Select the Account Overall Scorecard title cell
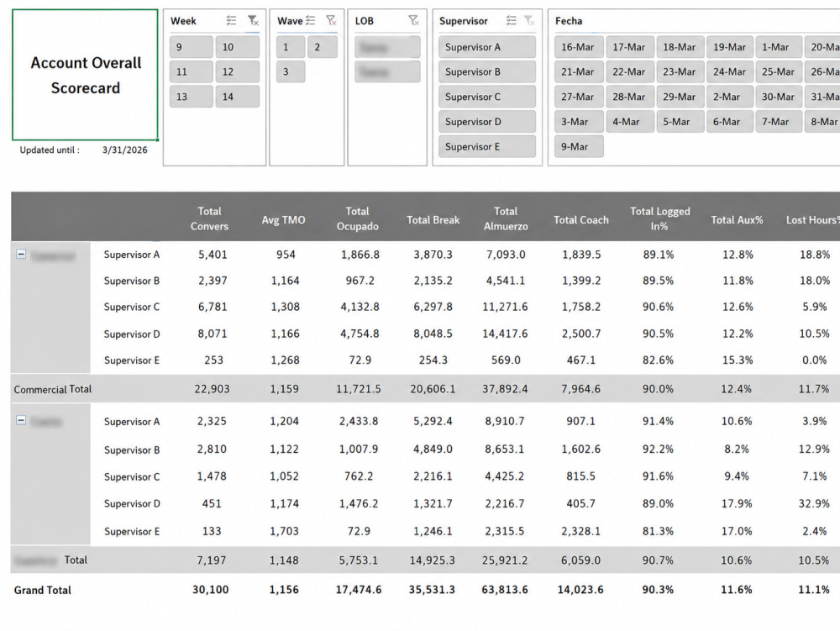 pos(85,75)
